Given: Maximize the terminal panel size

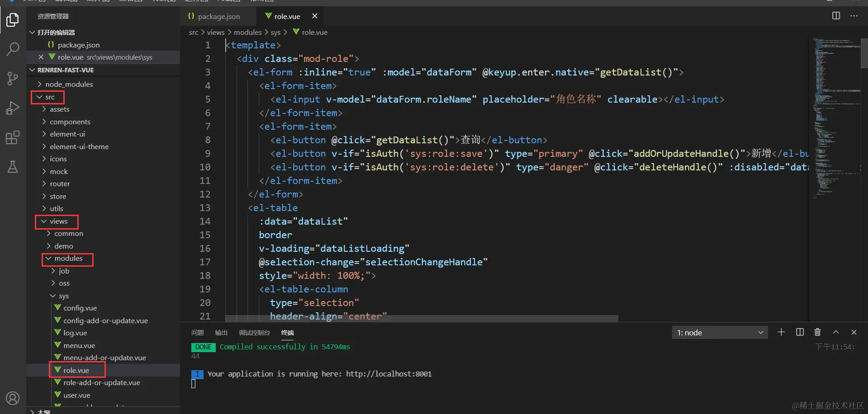Looking at the screenshot, I should 836,332.
